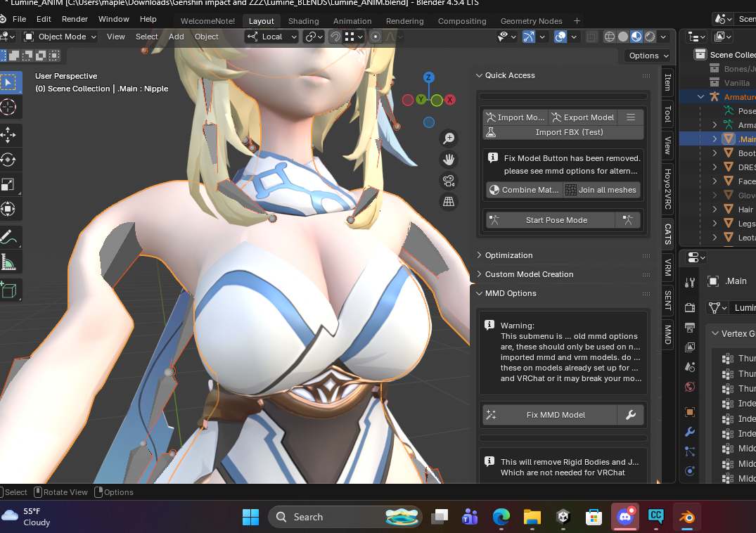Open Discord from the Windows taskbar
This screenshot has width=756, height=533.
625,517
